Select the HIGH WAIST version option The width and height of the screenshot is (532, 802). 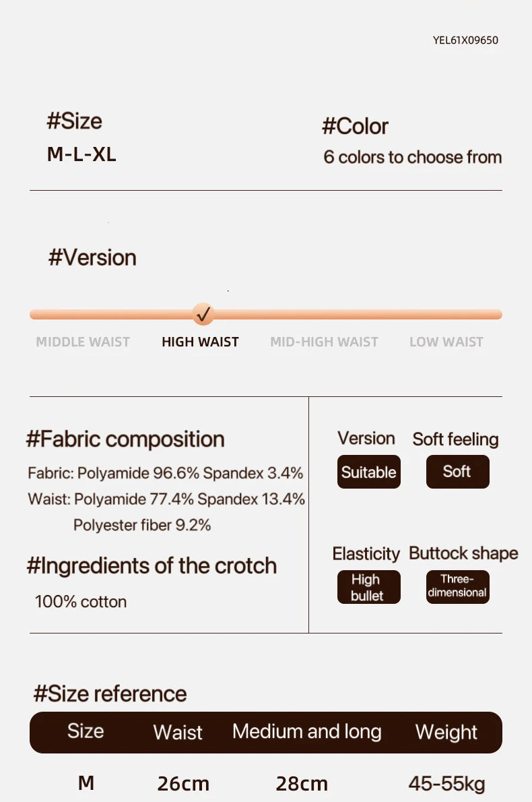click(x=200, y=342)
